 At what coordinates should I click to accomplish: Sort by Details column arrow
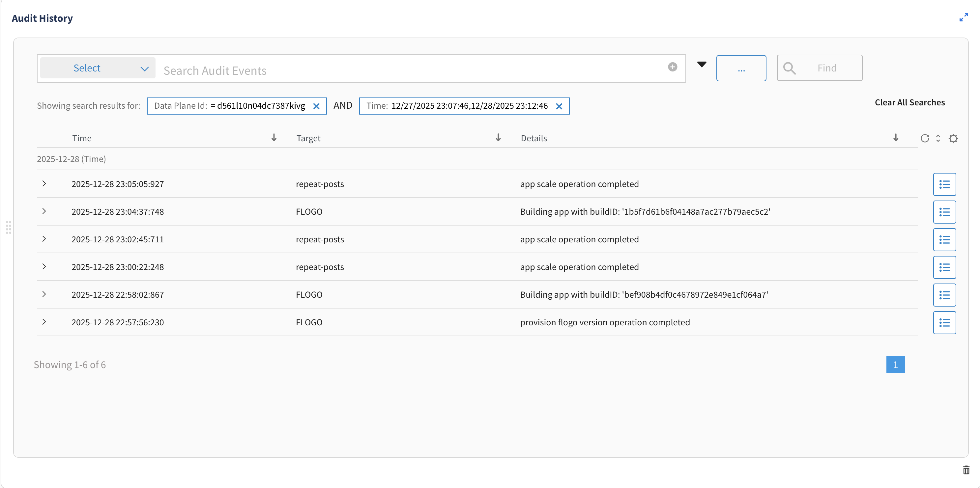tap(896, 138)
